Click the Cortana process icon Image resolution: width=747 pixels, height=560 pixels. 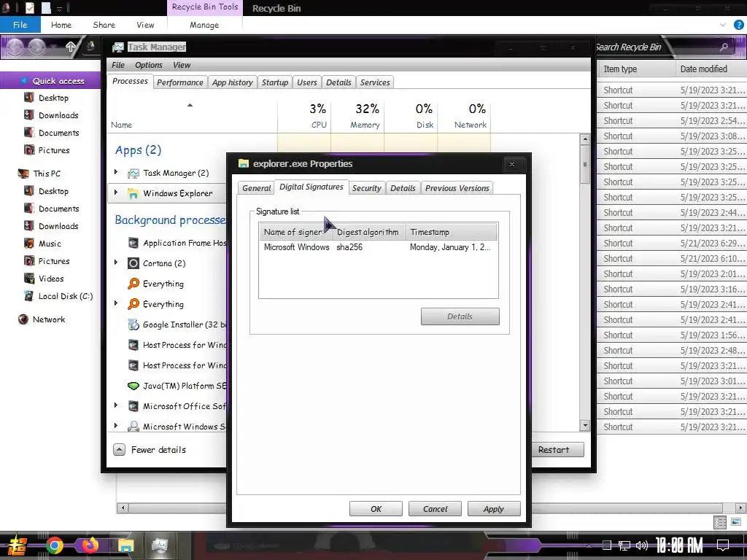[x=133, y=263]
